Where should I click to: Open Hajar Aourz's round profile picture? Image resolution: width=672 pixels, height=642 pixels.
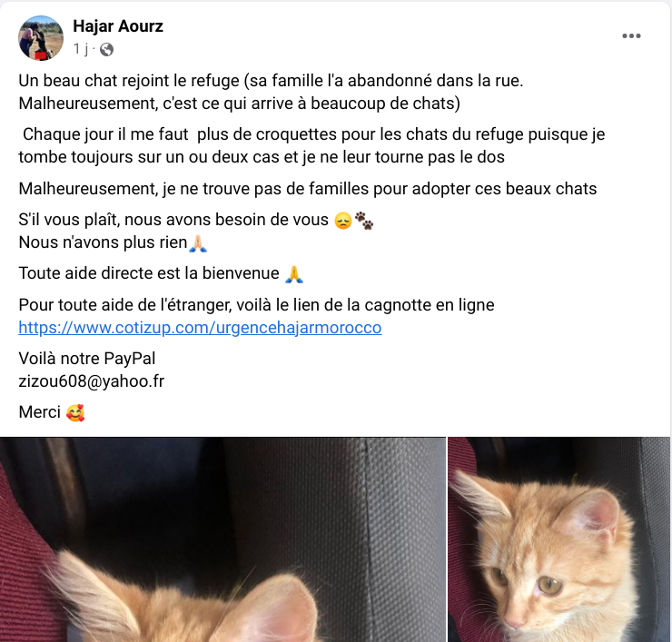point(41,38)
